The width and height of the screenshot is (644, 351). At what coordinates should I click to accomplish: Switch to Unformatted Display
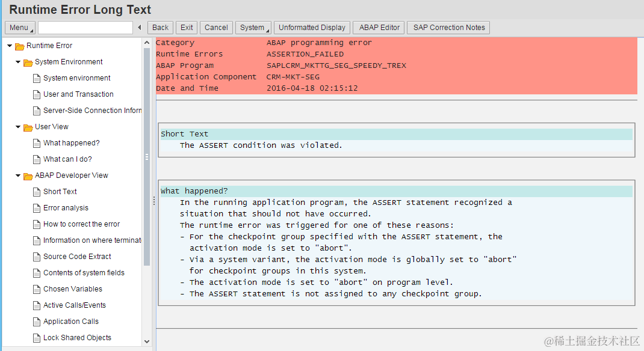point(312,28)
